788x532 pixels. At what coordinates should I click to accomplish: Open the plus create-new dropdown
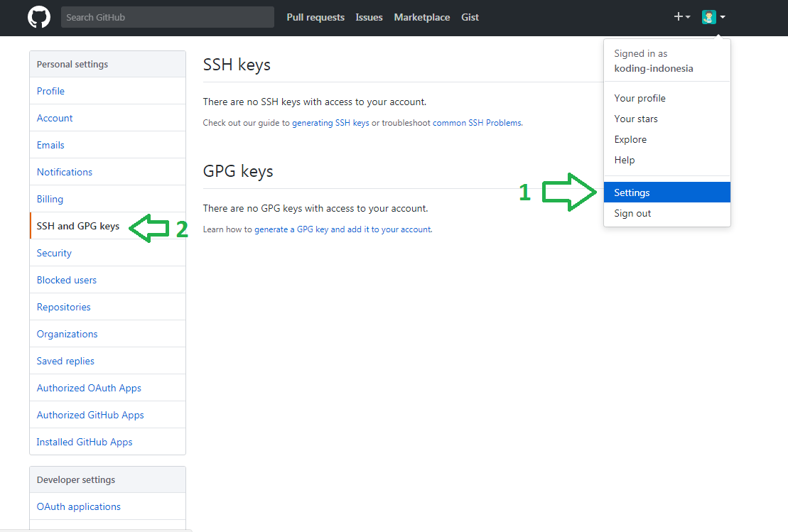tap(681, 17)
